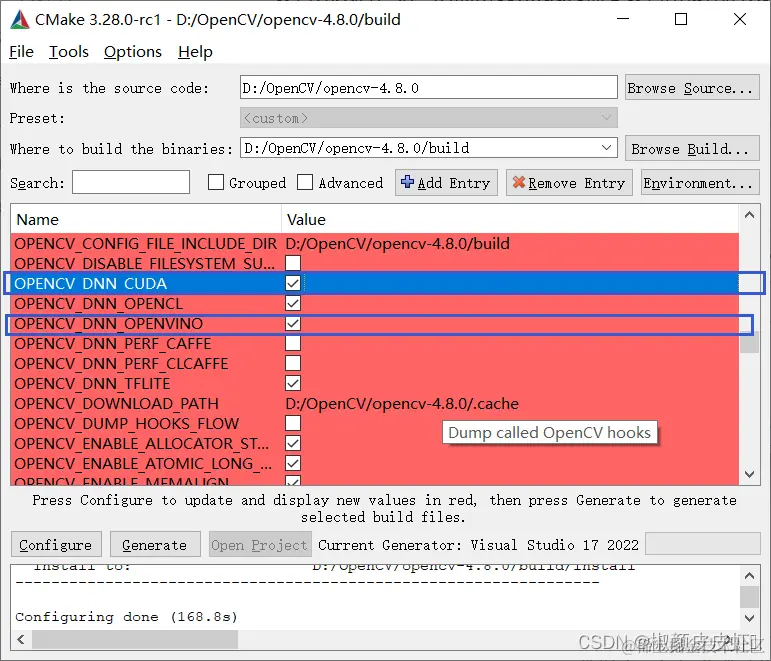Uncheck the OPENCV_DNN_OPENVINO checkbox
The width and height of the screenshot is (771, 661).
293,324
